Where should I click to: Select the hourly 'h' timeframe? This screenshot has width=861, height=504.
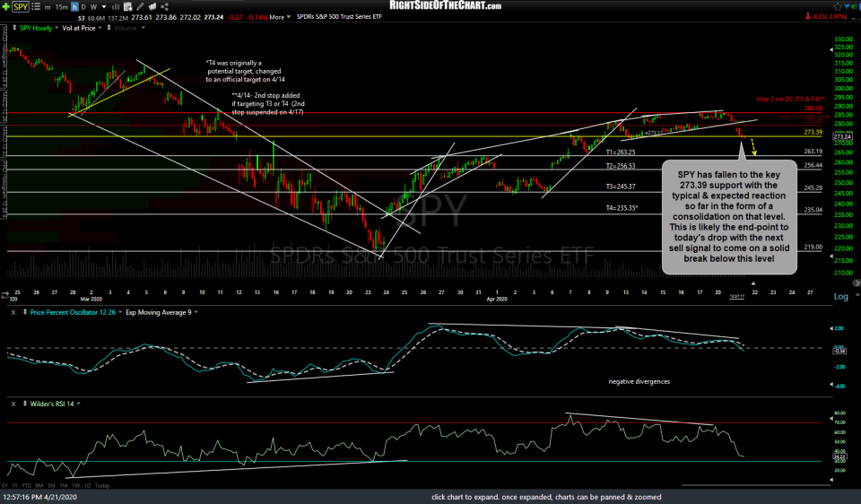(x=74, y=7)
